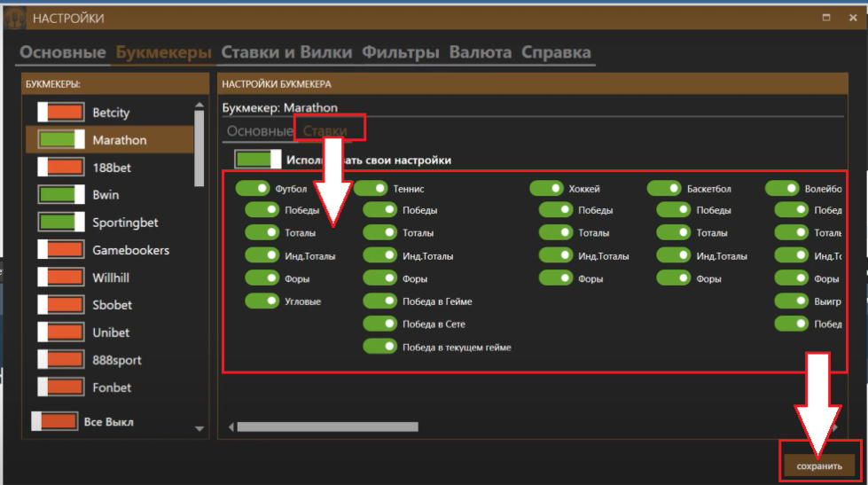The width and height of the screenshot is (868, 485).
Task: Toggle the Теннис sport switch
Action: tap(371, 188)
